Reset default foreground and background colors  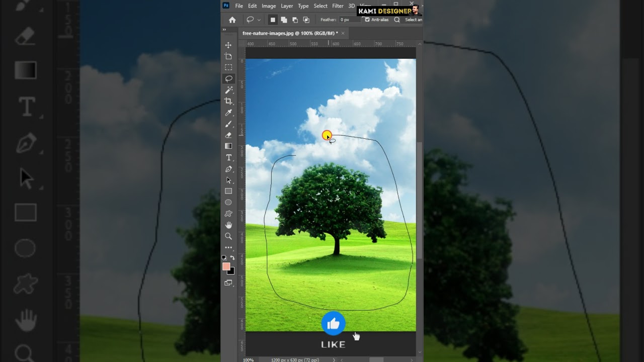click(224, 257)
